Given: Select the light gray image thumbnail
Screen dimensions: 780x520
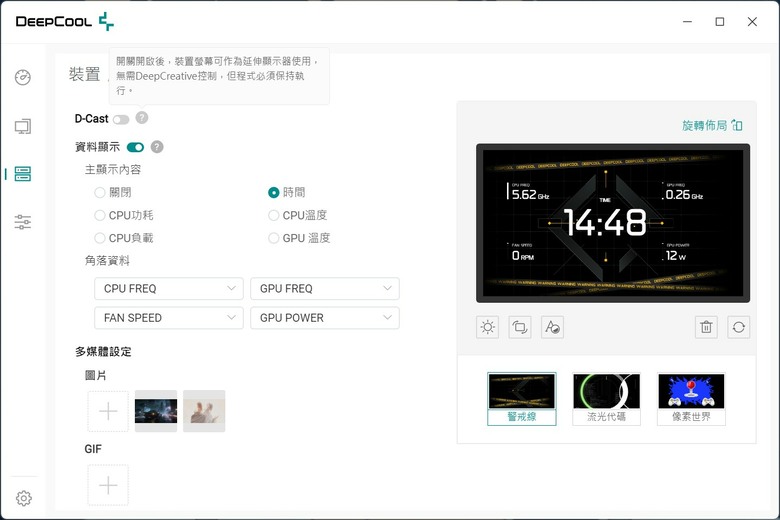Looking at the screenshot, I should [x=204, y=411].
